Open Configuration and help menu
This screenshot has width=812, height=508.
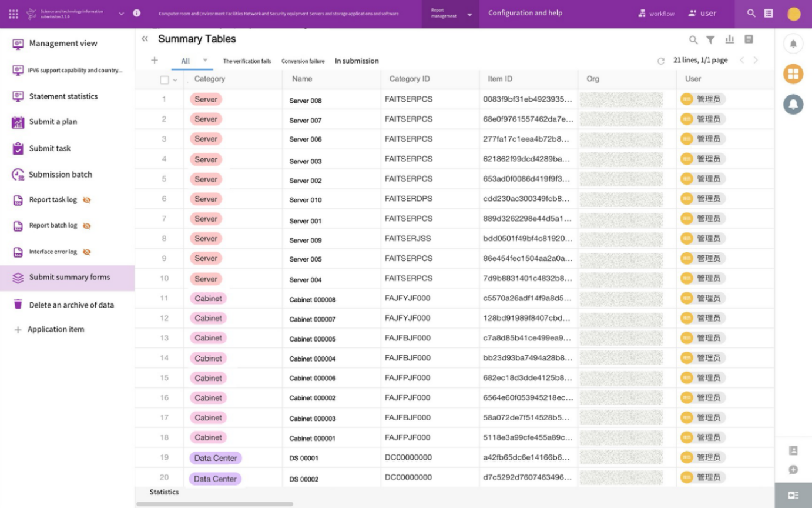click(x=525, y=13)
